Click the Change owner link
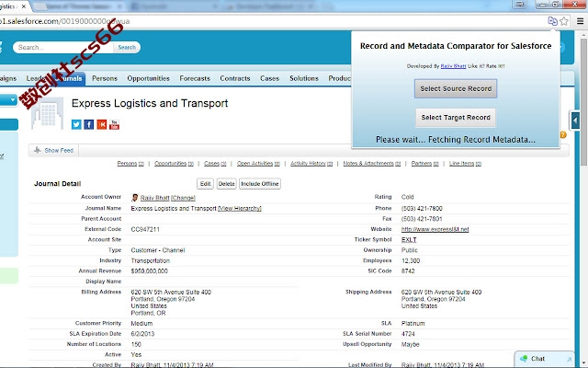Image resolution: width=588 pixels, height=368 pixels. pos(183,198)
